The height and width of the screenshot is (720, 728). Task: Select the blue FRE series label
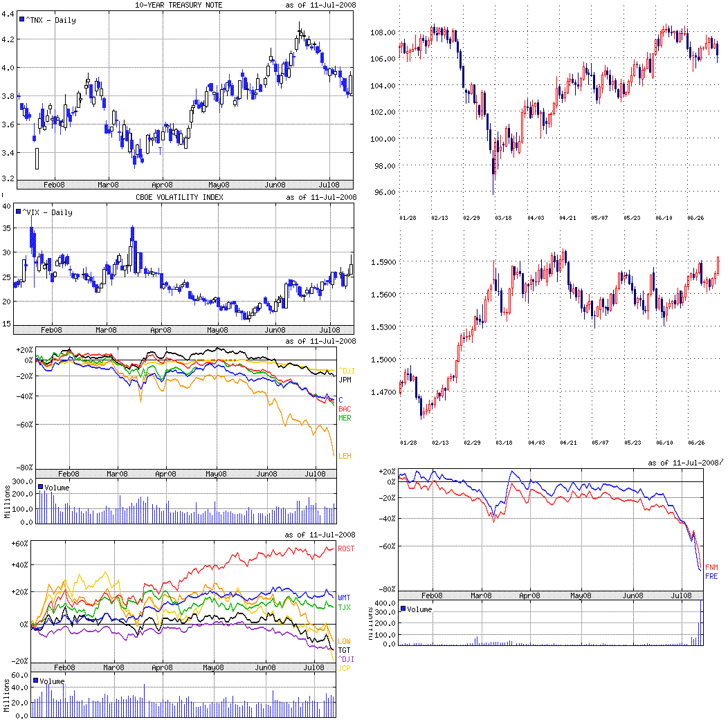(712, 576)
